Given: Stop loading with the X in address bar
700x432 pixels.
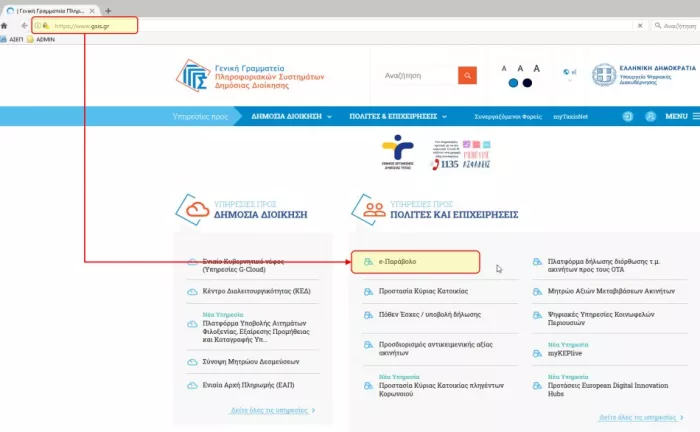Looking at the screenshot, I should pyautogui.click(x=640, y=26).
